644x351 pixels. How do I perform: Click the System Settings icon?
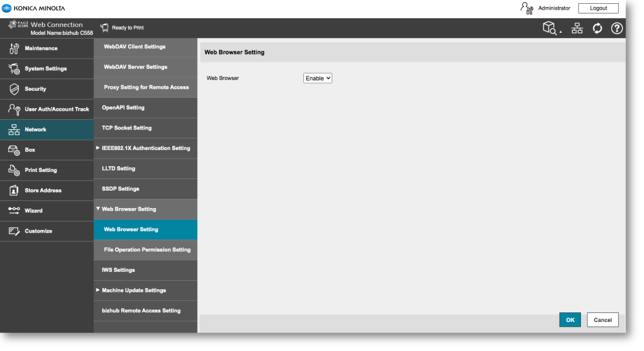pyautogui.click(x=14, y=69)
